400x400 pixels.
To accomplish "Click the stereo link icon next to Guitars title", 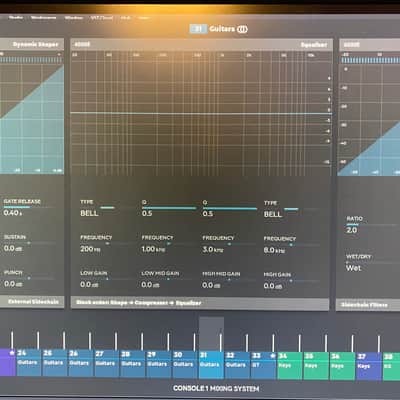I will (x=242, y=29).
